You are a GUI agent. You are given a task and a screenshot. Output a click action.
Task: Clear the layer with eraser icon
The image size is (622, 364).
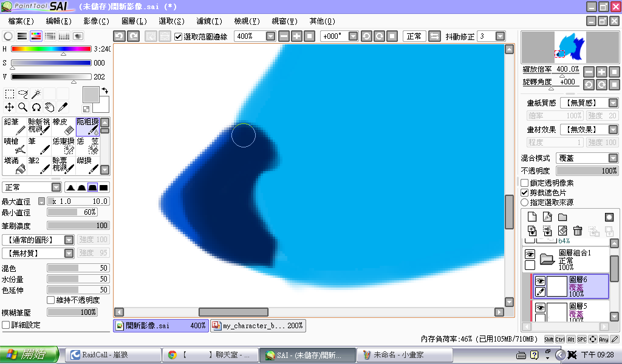coord(562,231)
